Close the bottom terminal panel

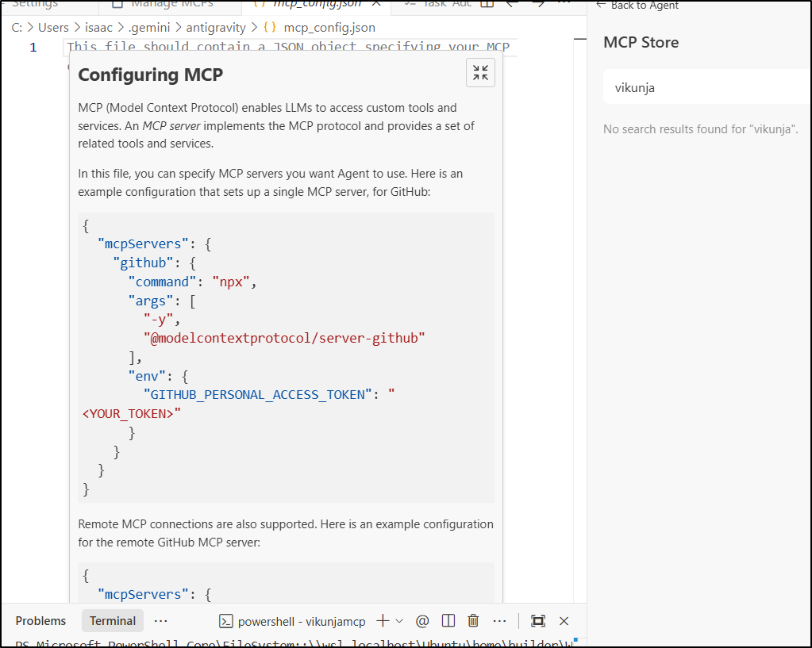point(564,621)
